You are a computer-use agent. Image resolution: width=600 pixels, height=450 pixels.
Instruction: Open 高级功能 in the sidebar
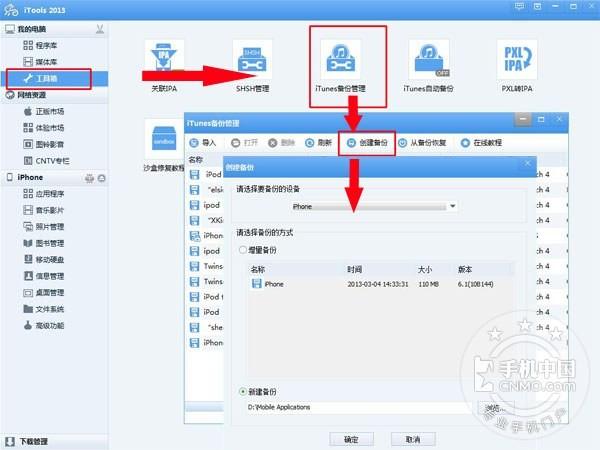44,326
